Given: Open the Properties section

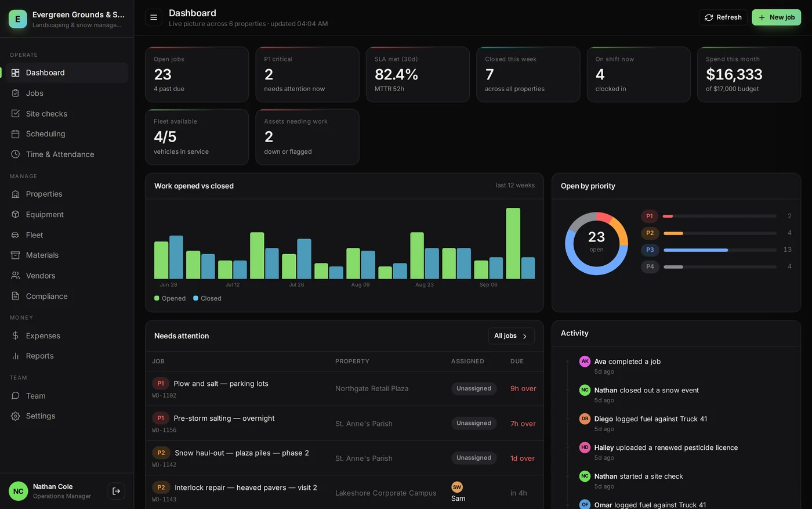Looking at the screenshot, I should [67, 194].
